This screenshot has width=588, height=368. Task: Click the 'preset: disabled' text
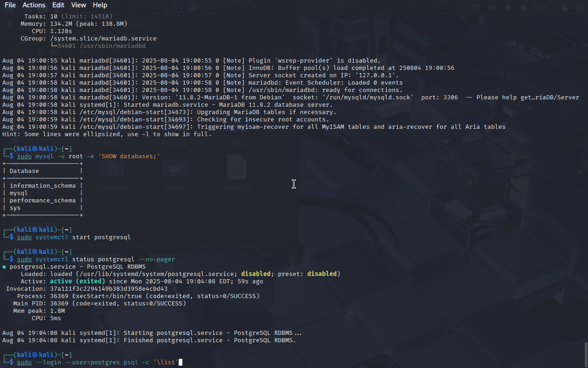[307, 274]
